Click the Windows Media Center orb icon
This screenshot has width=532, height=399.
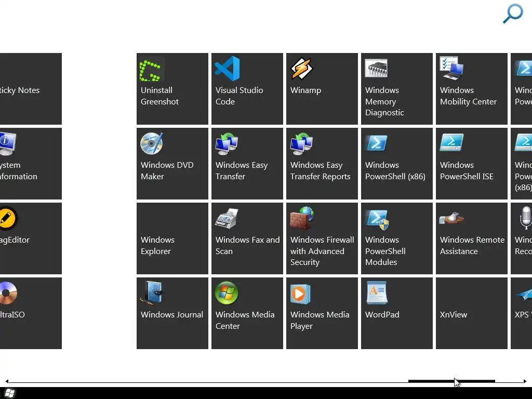(x=227, y=293)
